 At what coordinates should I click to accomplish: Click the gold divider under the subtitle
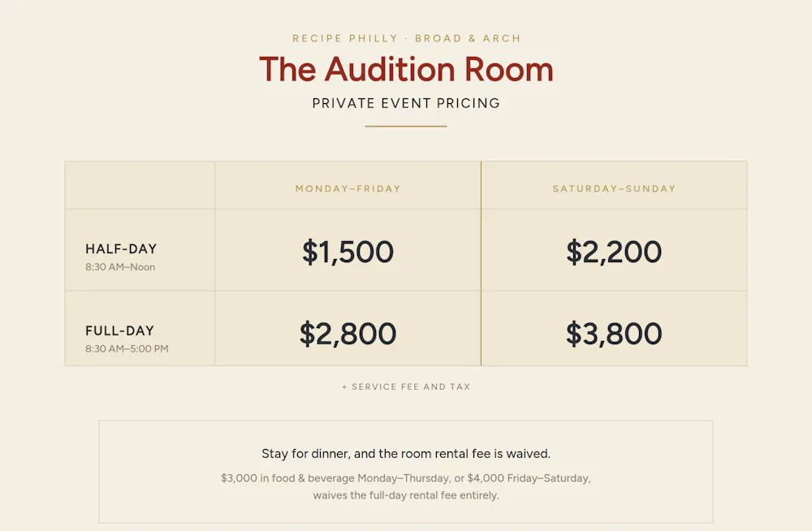(x=406, y=126)
